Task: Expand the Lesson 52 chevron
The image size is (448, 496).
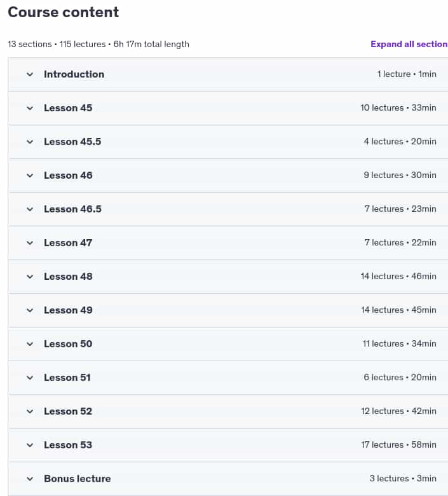Action: click(x=30, y=411)
